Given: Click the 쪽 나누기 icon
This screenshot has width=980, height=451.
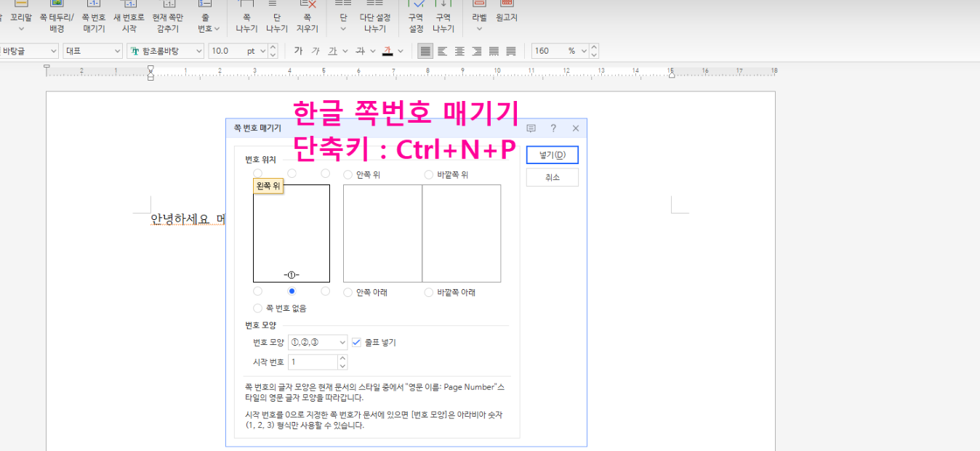Looking at the screenshot, I should tap(246, 17).
